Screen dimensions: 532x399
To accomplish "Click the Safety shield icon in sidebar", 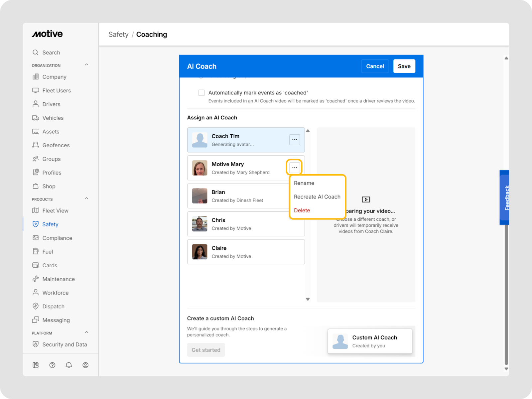I will tap(36, 224).
